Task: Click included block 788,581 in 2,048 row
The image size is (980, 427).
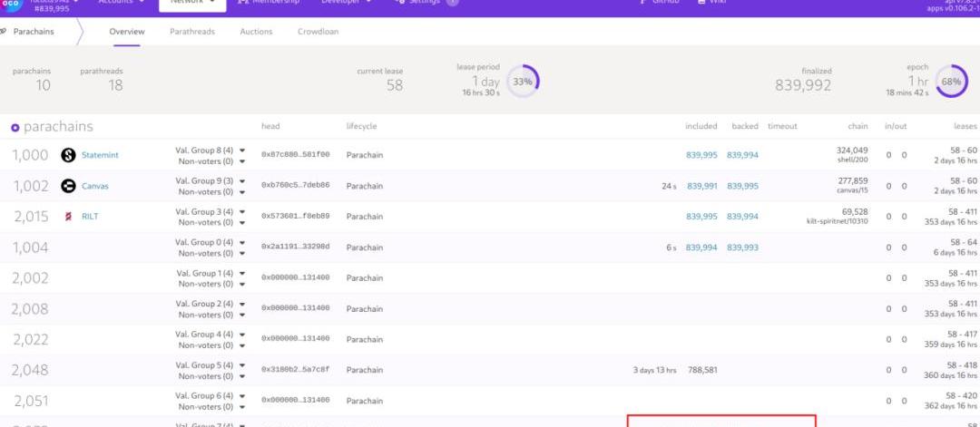Action: click(x=702, y=370)
